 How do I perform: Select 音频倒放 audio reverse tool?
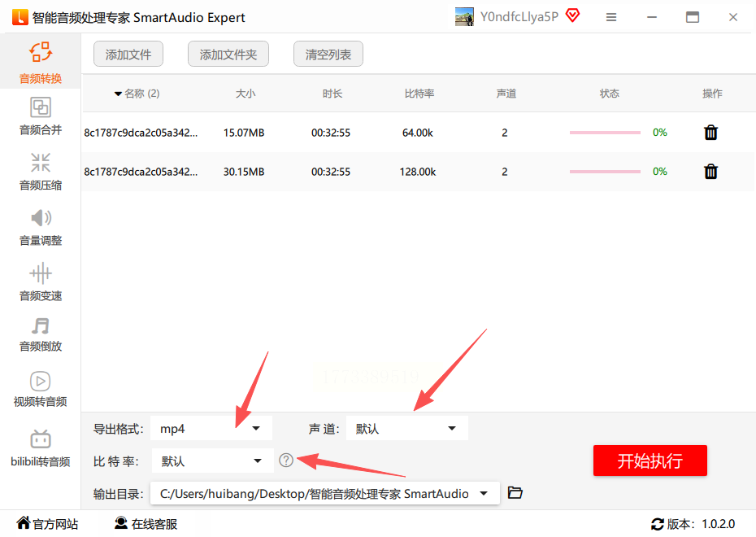click(41, 334)
